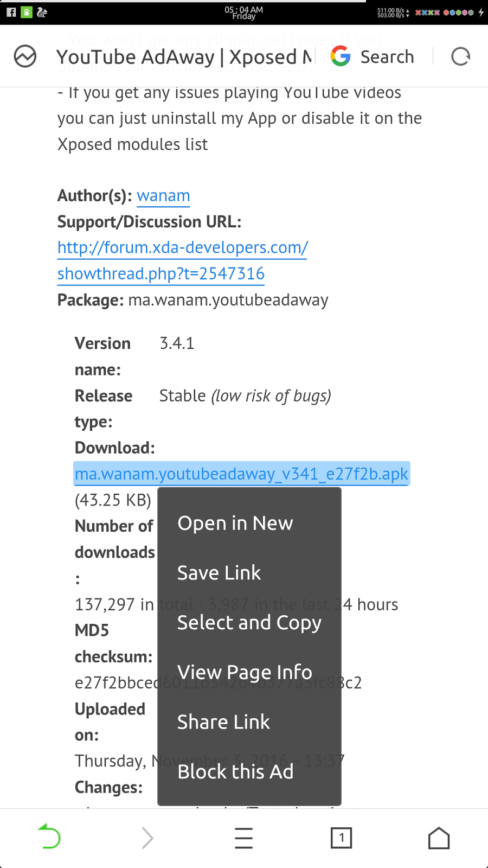Viewport: 488px width, 868px height.
Task: Open the wanam author link
Action: click(163, 196)
